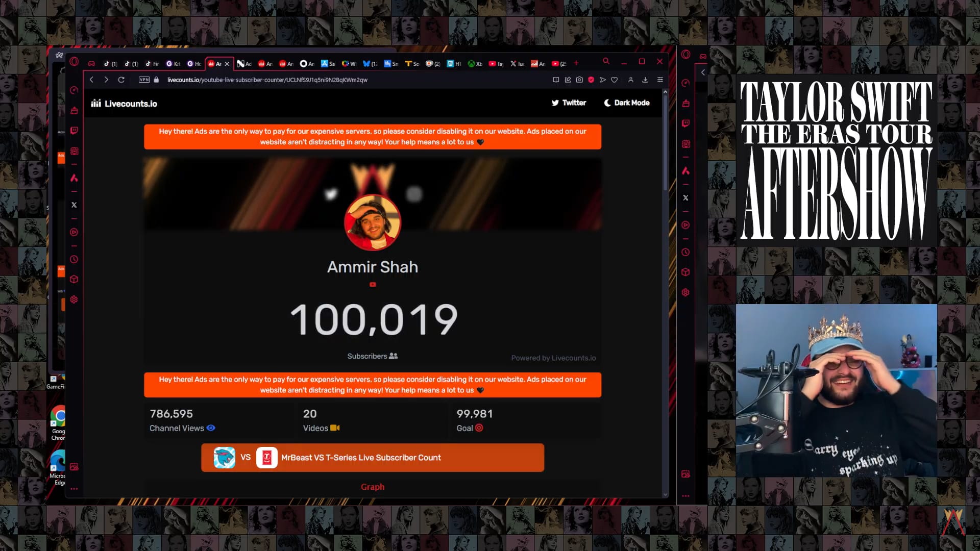Click the ad blocker shield icon

click(x=591, y=80)
